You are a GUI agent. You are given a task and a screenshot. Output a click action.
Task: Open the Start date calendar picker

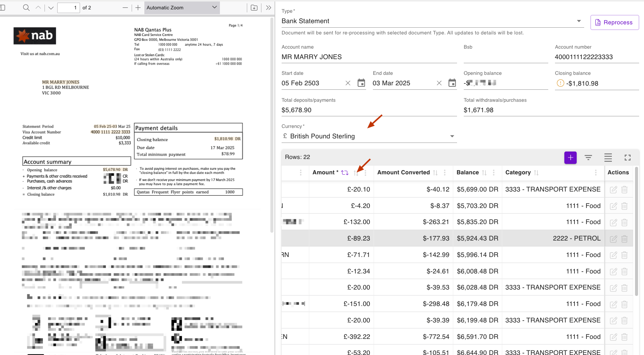click(x=361, y=83)
